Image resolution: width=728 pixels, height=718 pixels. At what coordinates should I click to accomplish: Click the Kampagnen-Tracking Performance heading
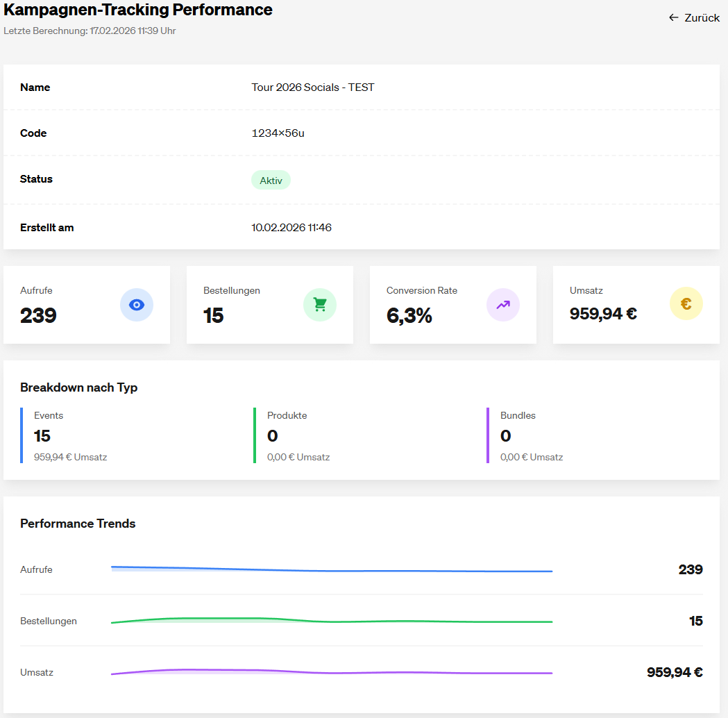[138, 10]
